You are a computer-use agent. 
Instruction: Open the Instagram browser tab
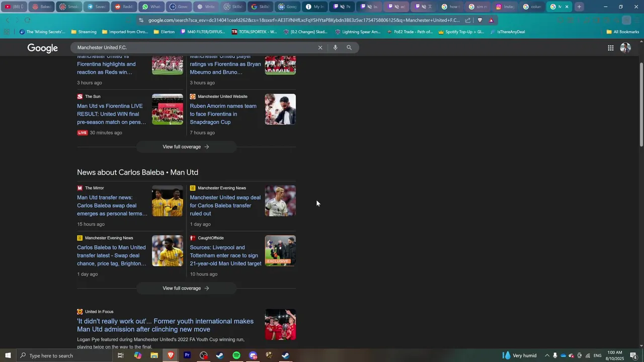[x=505, y=7]
